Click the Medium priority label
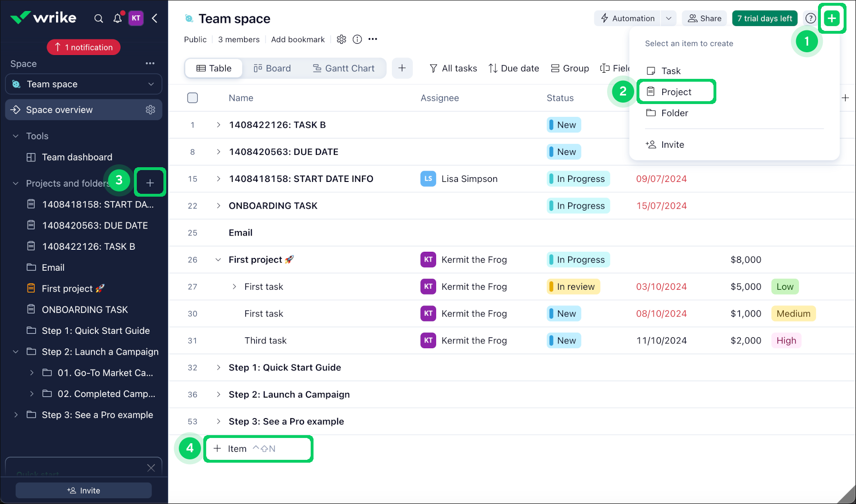Viewport: 856px width, 504px height. click(x=793, y=314)
